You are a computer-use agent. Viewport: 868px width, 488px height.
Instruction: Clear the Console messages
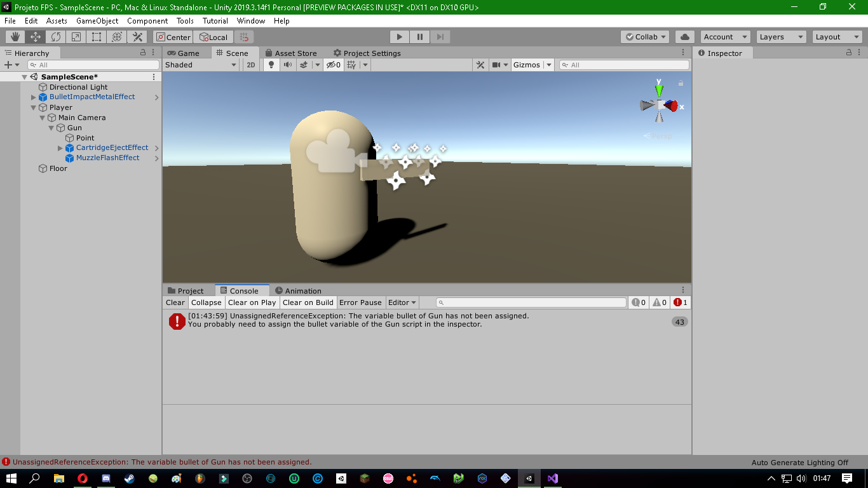tap(175, 302)
